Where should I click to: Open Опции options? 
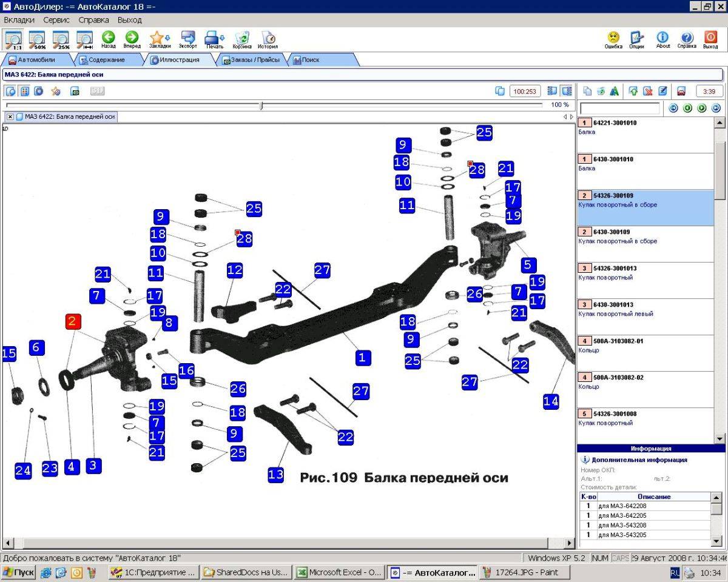click(x=636, y=39)
